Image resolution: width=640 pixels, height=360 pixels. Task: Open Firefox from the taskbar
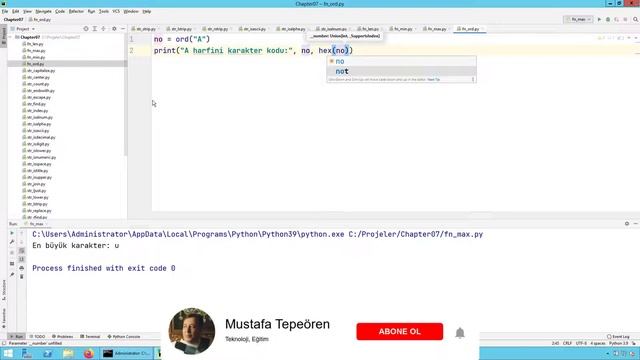(x=89, y=353)
